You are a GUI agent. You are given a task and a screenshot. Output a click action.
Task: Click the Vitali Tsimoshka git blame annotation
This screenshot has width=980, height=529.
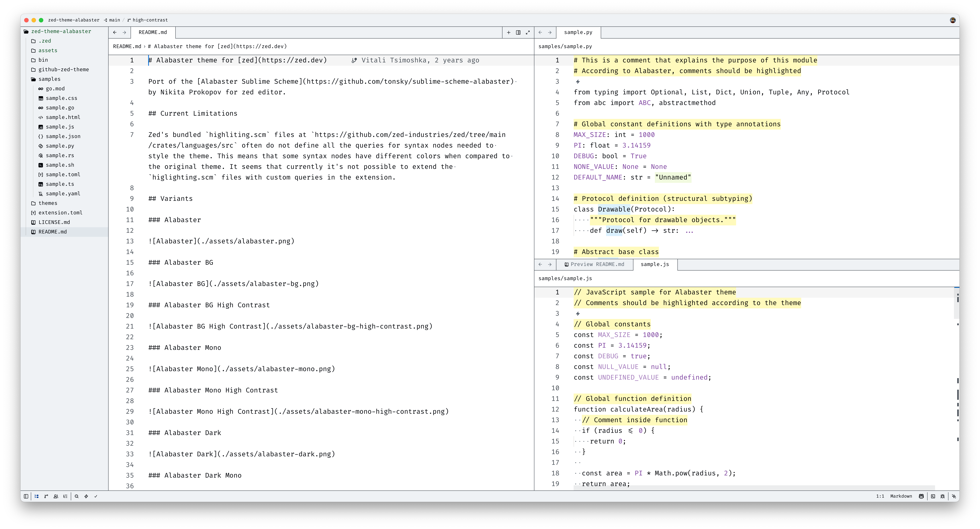click(415, 60)
